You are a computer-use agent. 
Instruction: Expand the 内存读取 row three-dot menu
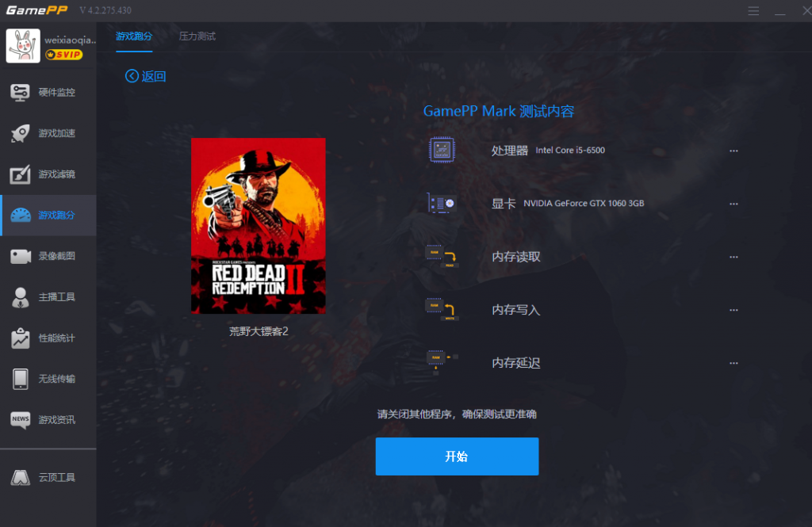pos(733,257)
